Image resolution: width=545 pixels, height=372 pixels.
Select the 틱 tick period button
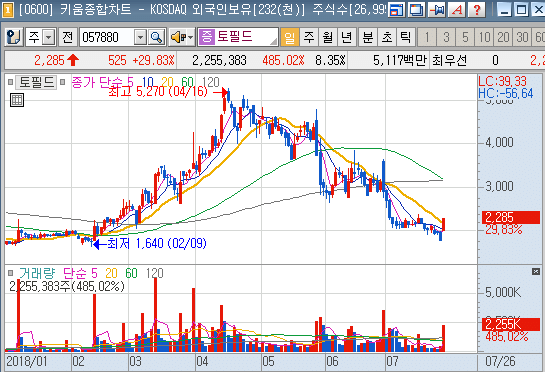[406, 37]
